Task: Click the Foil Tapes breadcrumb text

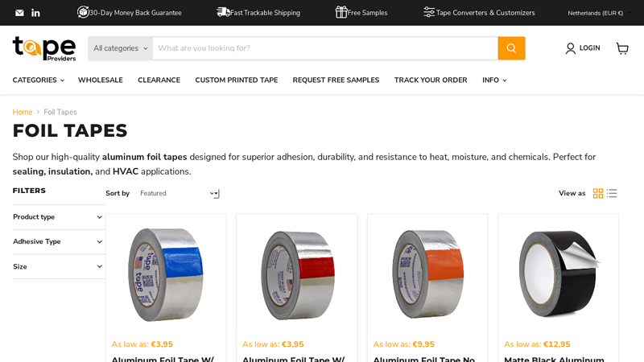Action: click(60, 112)
